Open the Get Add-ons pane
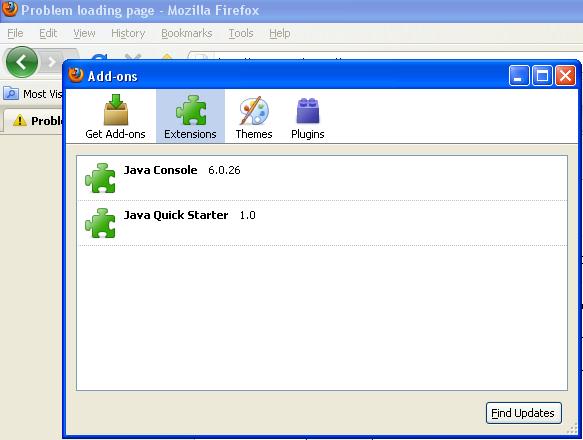 click(115, 116)
